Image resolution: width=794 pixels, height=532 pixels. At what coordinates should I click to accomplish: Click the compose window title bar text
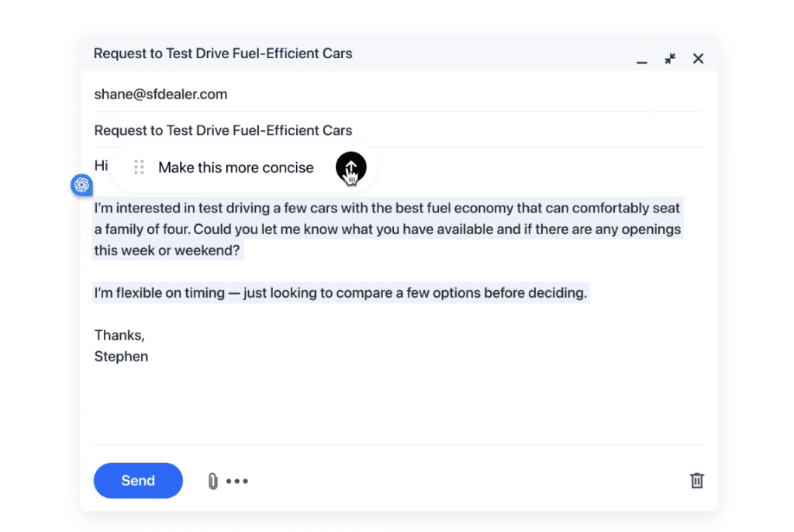click(x=223, y=54)
